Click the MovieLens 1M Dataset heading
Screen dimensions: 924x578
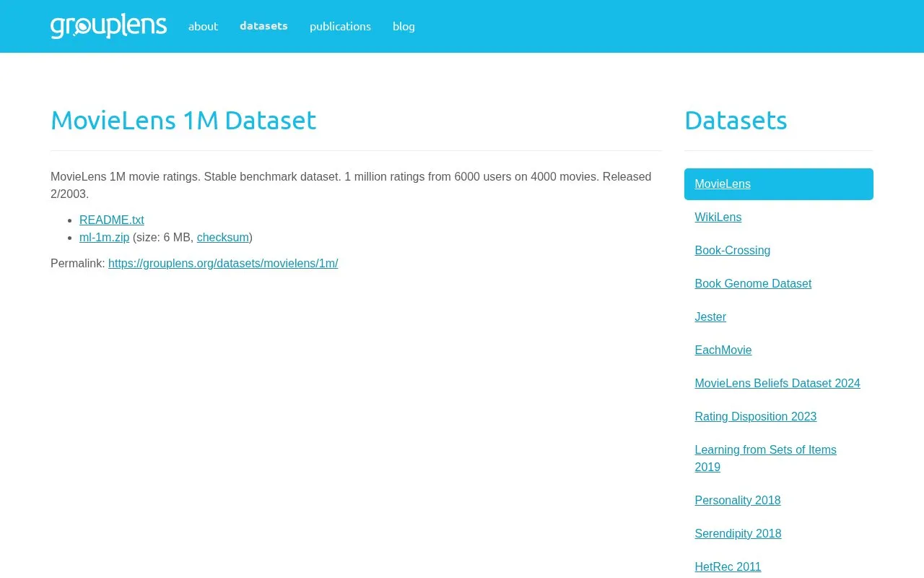coord(183,120)
